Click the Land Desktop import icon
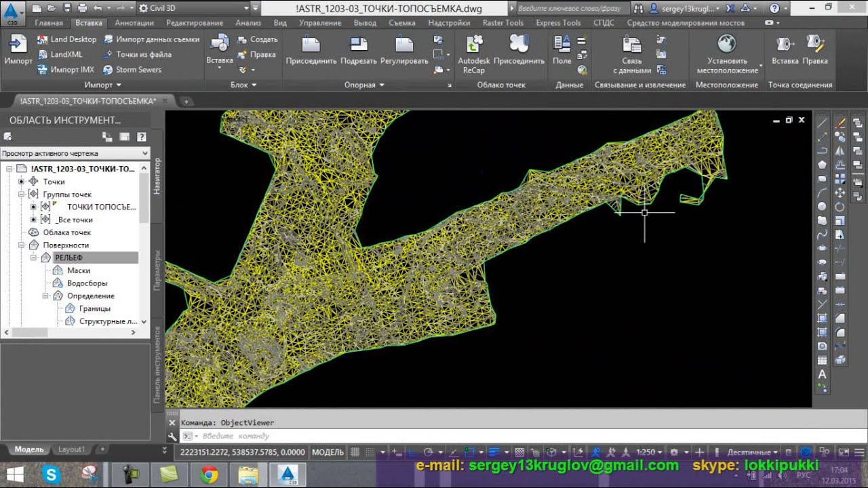Image resolution: width=868 pixels, height=488 pixels. [x=43, y=40]
